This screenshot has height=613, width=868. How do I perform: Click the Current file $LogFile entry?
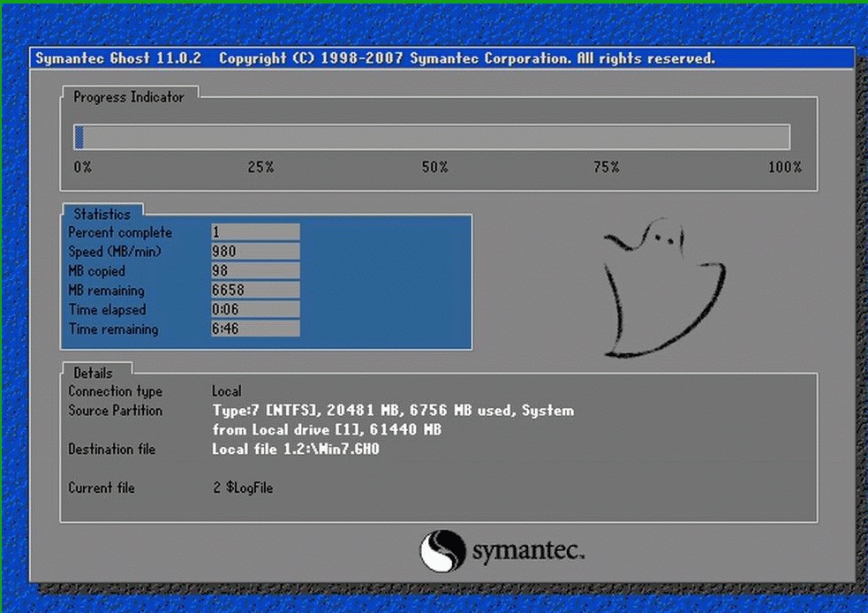(x=243, y=488)
